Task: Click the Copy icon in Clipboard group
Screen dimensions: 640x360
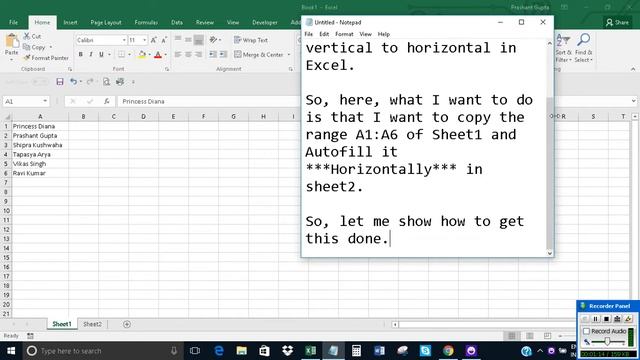Action: 27,47
